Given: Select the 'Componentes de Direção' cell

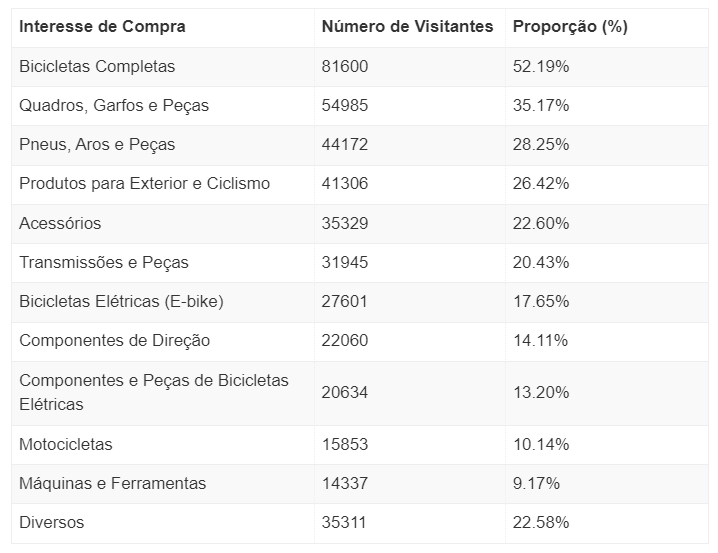Looking at the screenshot, I should pos(114,340).
